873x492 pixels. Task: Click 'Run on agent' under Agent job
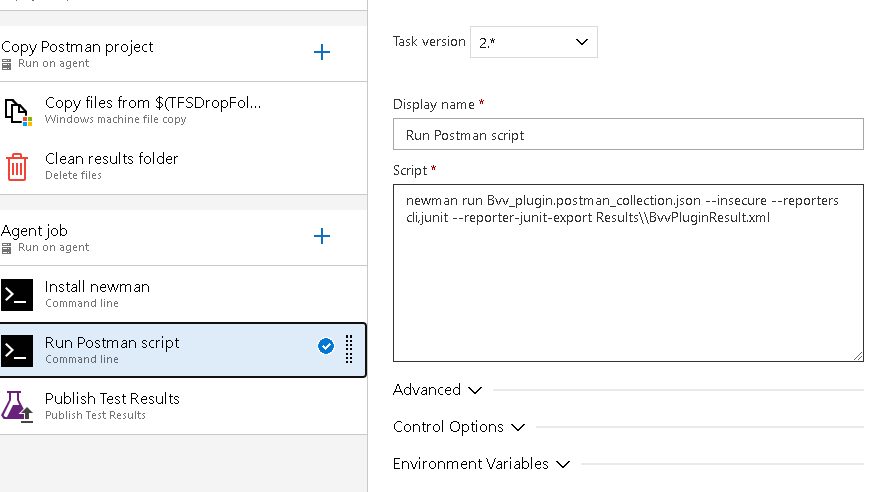coord(53,247)
